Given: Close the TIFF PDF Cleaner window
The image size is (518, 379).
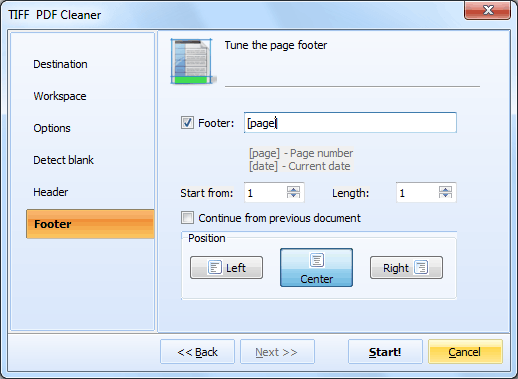Looking at the screenshot, I should [x=487, y=10].
